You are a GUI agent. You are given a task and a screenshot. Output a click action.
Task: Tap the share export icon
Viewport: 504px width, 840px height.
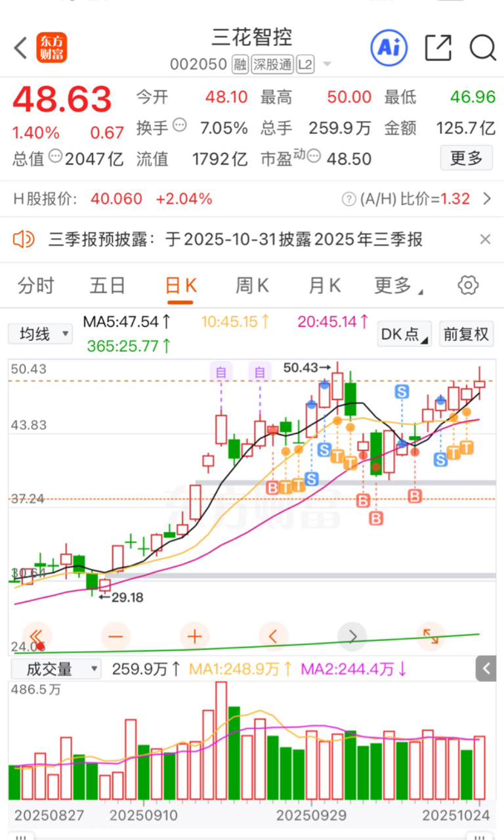[x=438, y=47]
